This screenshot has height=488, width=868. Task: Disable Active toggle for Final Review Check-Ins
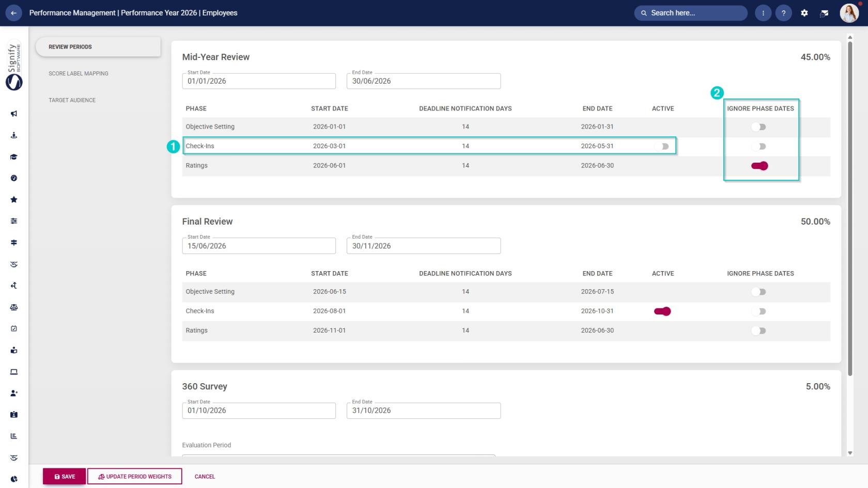click(x=662, y=311)
